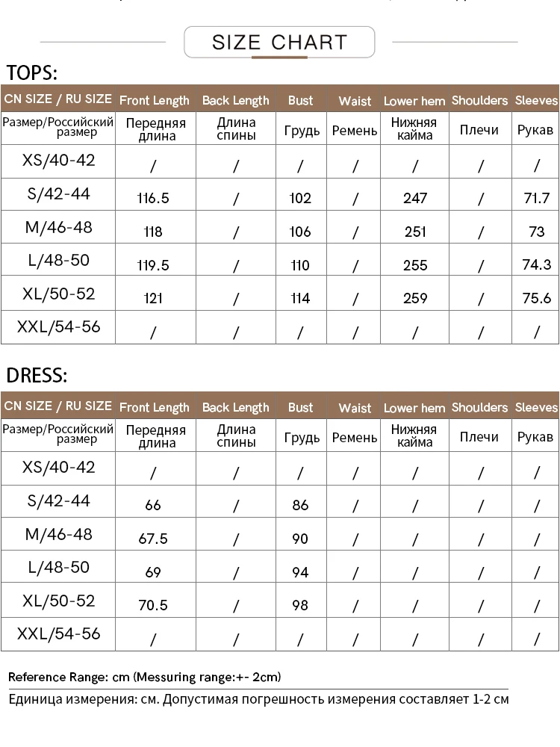Select bust value 106 in TOPS table
Screen dimensions: 560x747
click(x=300, y=232)
